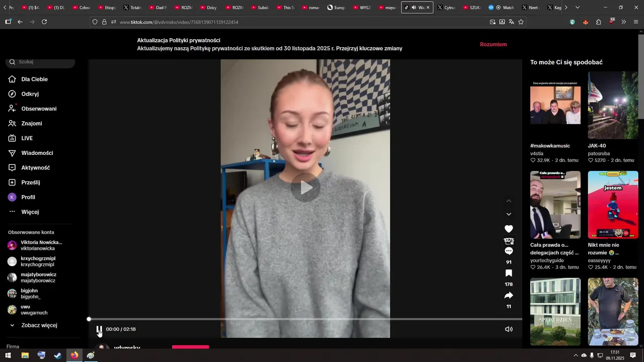Show more toolbar tools via double chevron
The image size is (644, 362).
click(x=624, y=22)
